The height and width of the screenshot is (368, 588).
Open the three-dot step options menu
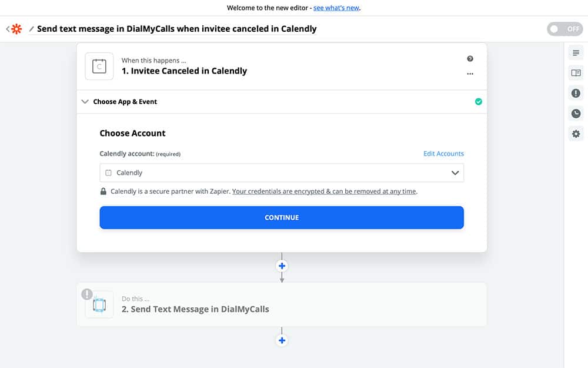[x=470, y=74]
